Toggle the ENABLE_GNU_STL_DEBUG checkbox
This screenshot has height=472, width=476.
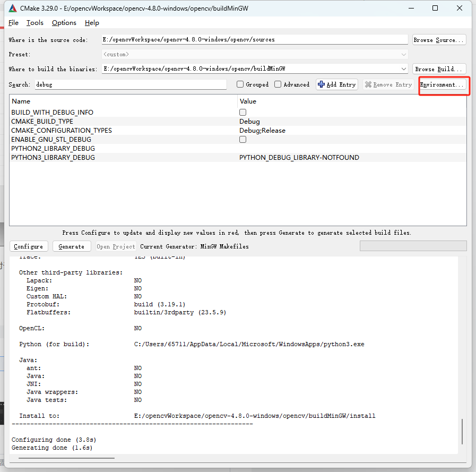click(243, 140)
